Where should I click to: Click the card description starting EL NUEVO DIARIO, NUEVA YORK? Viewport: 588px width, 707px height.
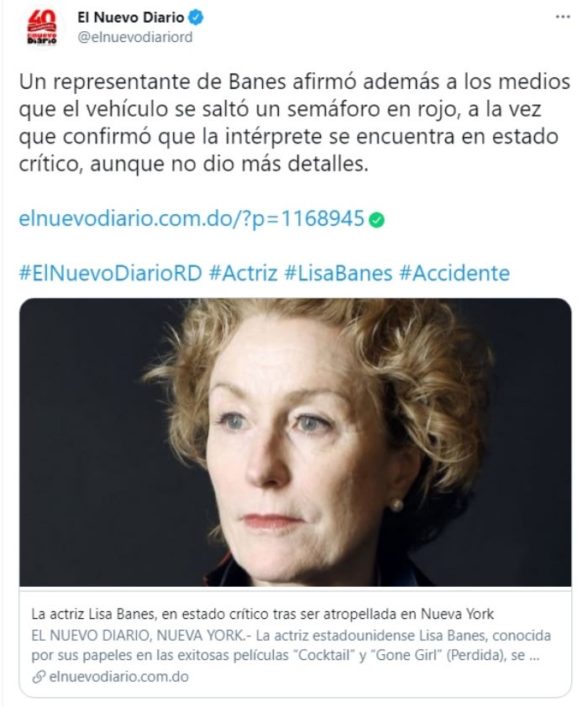291,645
